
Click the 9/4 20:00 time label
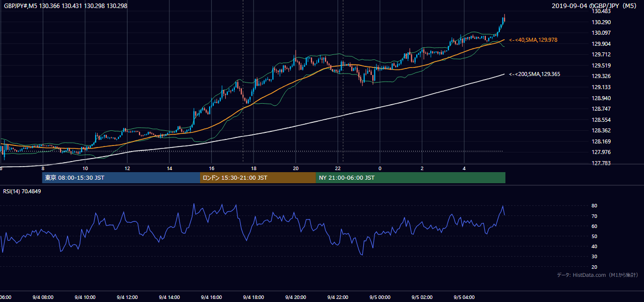click(295, 297)
